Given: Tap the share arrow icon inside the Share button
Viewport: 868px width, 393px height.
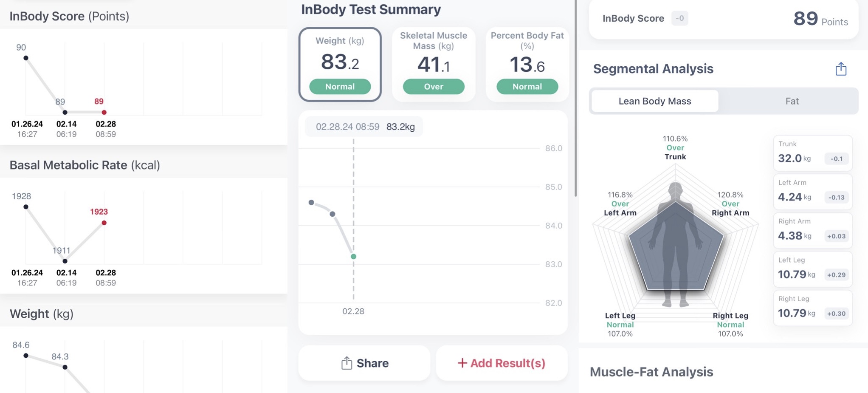Looking at the screenshot, I should point(347,363).
